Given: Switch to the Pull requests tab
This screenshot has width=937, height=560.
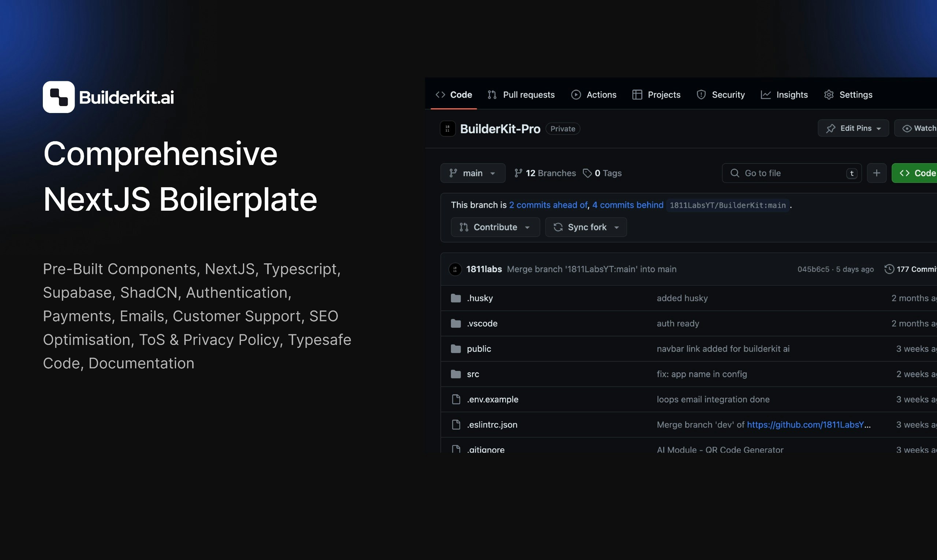Looking at the screenshot, I should click(x=521, y=95).
